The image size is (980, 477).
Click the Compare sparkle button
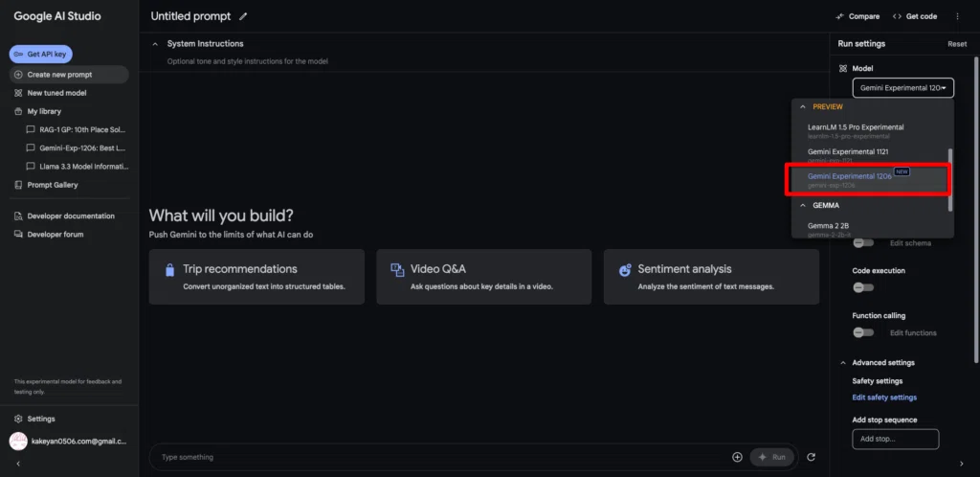pyautogui.click(x=857, y=17)
